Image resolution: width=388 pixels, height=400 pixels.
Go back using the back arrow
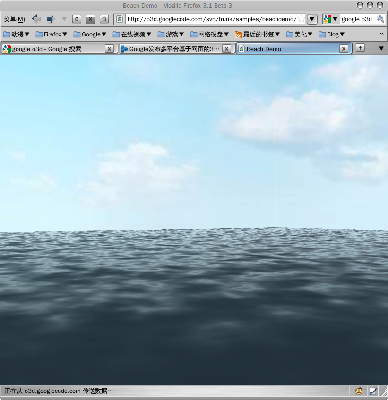coord(36,19)
